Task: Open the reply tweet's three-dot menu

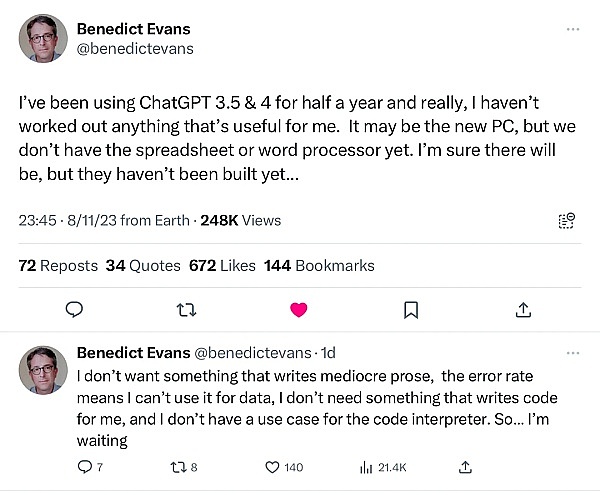Action: (573, 353)
